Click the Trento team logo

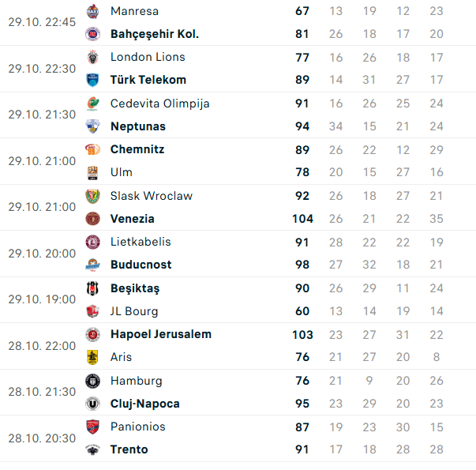coord(92,449)
